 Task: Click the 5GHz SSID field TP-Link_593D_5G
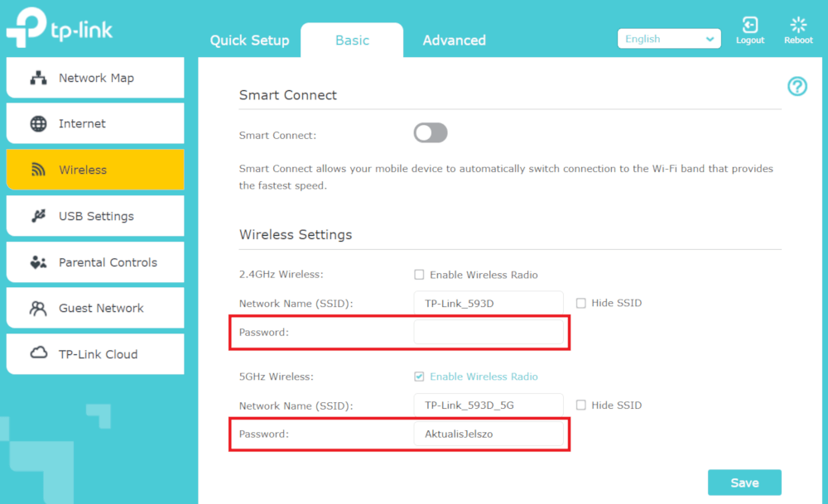tap(489, 406)
